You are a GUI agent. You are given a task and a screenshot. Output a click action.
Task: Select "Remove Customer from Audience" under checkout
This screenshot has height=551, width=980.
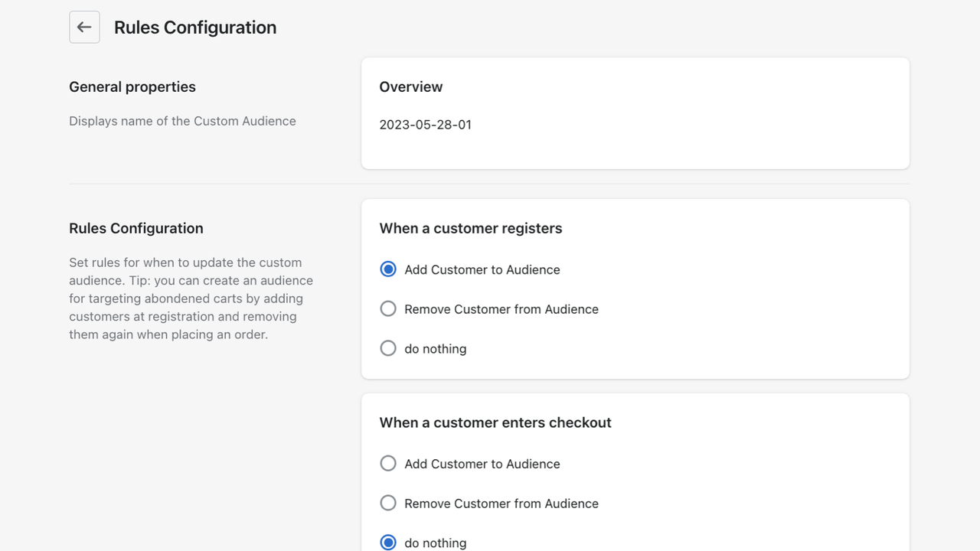pyautogui.click(x=388, y=503)
